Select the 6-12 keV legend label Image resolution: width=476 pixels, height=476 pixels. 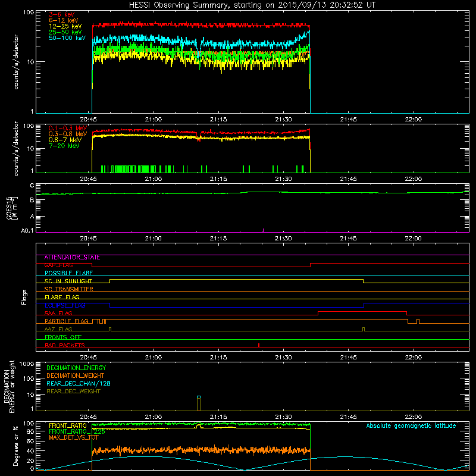63,20
